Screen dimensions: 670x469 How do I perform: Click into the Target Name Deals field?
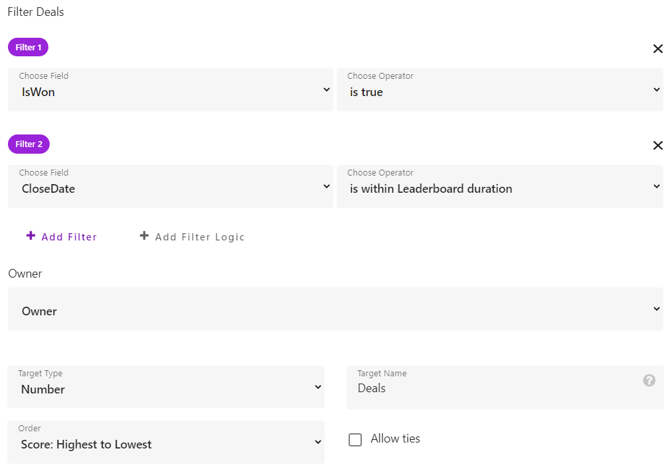point(505,387)
